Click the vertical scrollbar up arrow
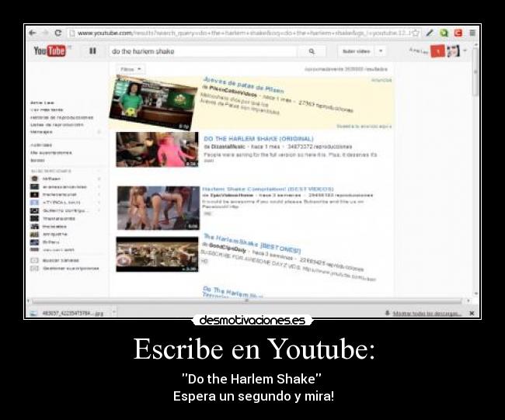 point(476,44)
